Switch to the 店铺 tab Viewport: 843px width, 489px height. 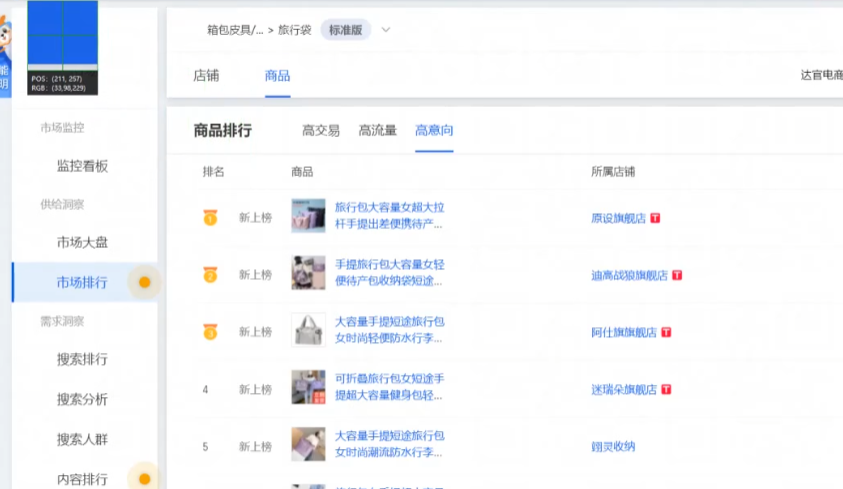coord(206,76)
